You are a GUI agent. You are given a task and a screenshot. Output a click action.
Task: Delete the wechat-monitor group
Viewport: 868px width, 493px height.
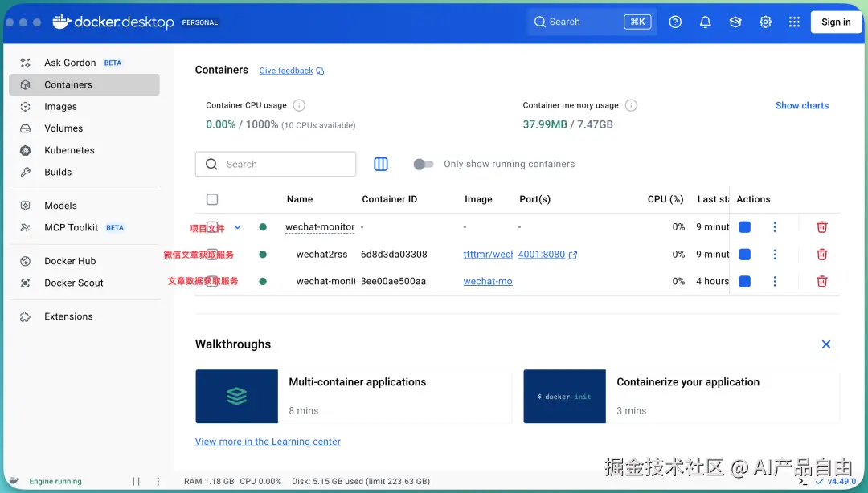(x=821, y=227)
